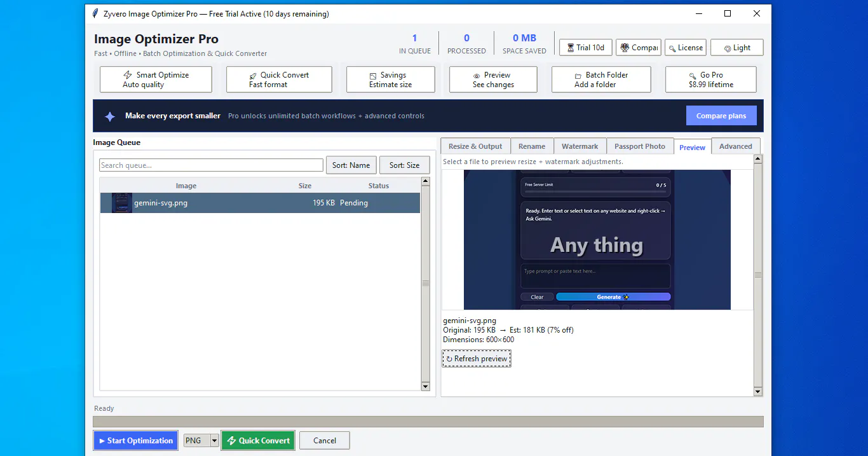868x456 pixels.
Task: Select the gemini-svg.png thumbnail in the queue
Action: pos(121,203)
